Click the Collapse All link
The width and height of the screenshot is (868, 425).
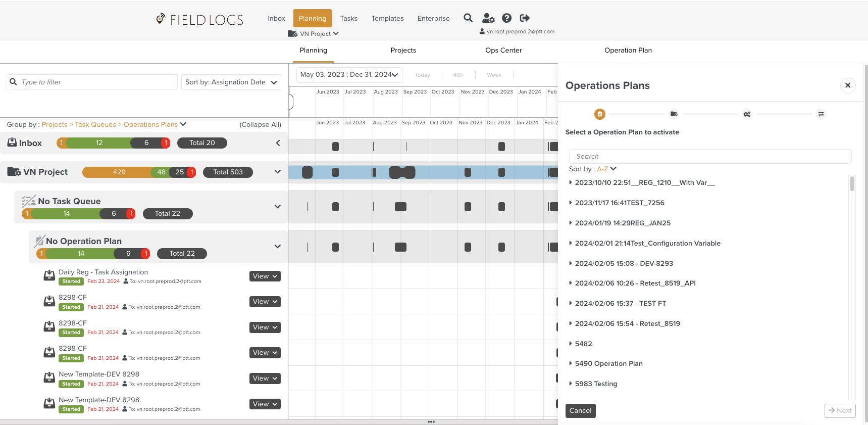pos(260,125)
